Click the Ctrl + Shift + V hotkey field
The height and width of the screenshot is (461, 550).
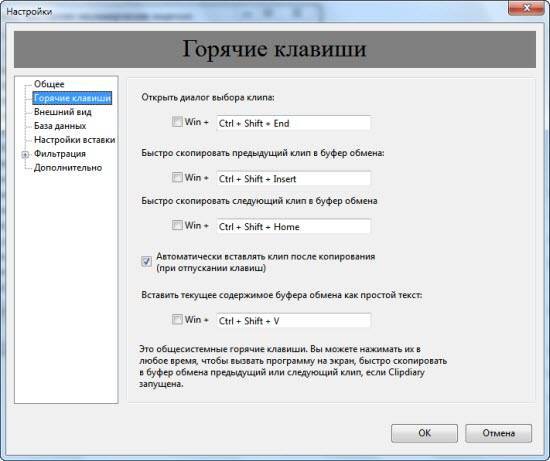294,321
